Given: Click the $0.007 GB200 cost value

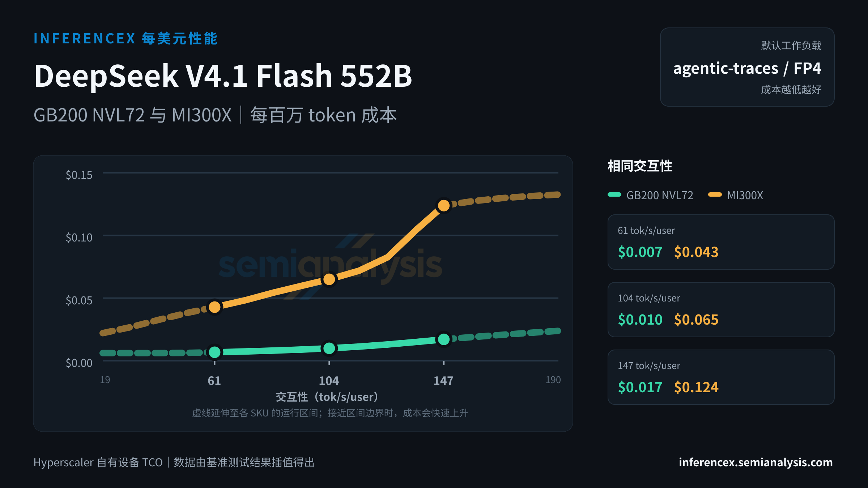Looking at the screenshot, I should click(x=640, y=252).
